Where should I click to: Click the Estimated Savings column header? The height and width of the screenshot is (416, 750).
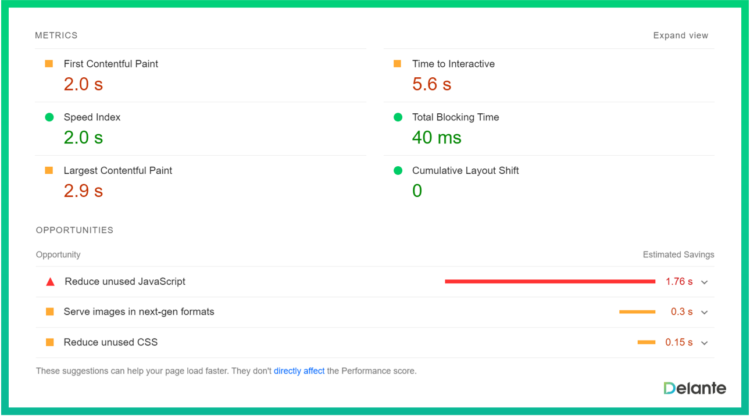click(678, 255)
